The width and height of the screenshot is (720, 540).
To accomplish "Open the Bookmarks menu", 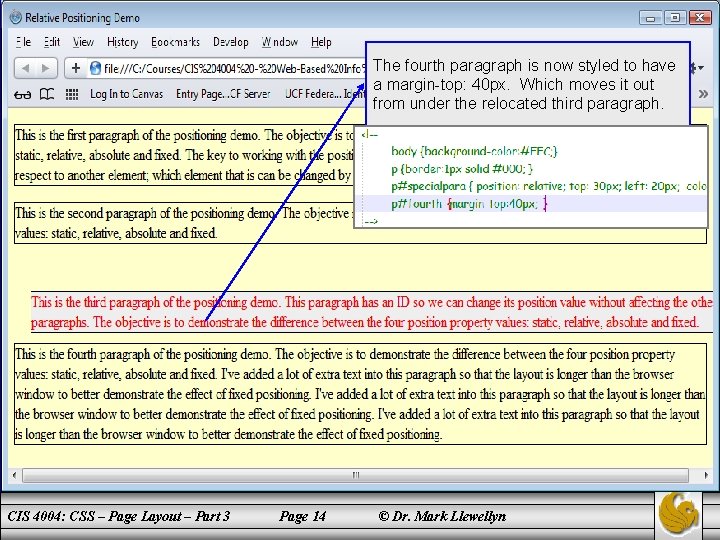I will coord(175,42).
